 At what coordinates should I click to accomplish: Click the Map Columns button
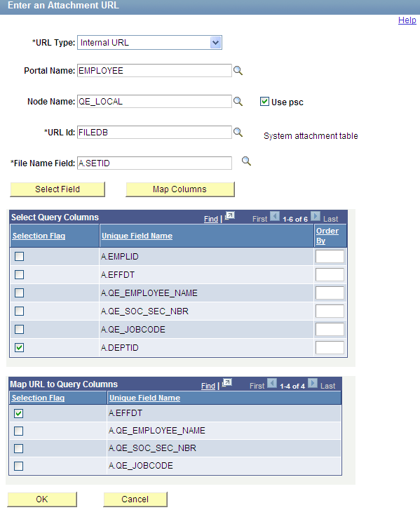click(180, 189)
